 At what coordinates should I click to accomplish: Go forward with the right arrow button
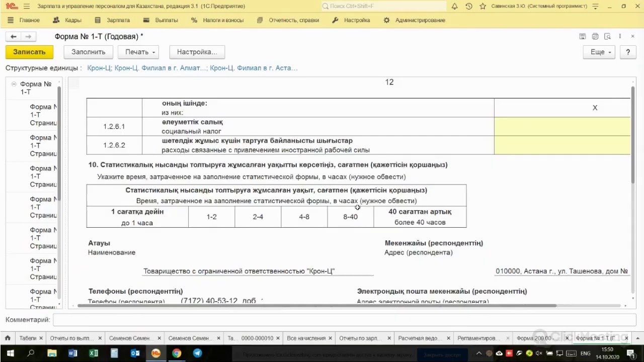(28, 37)
